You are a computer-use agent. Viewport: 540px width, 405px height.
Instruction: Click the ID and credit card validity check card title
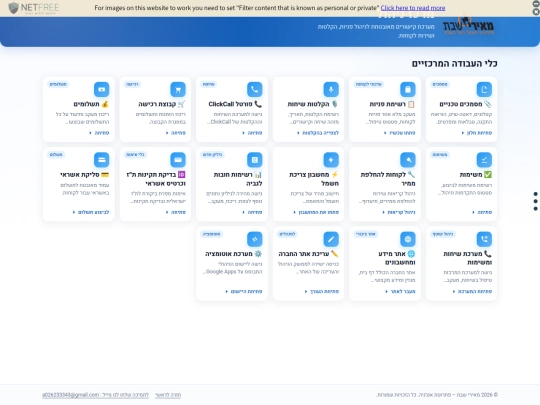click(x=156, y=179)
